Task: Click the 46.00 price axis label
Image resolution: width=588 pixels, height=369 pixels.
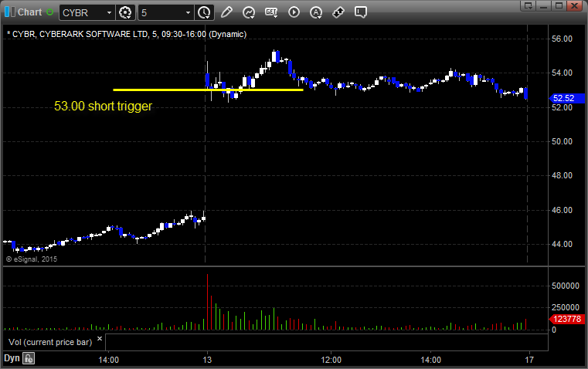Action: pos(562,210)
